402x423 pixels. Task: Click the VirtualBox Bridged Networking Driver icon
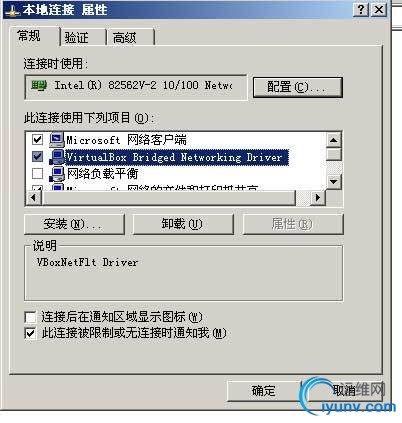[57, 157]
